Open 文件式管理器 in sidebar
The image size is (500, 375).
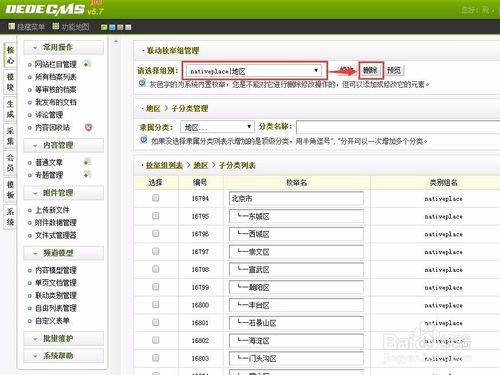pos(56,235)
